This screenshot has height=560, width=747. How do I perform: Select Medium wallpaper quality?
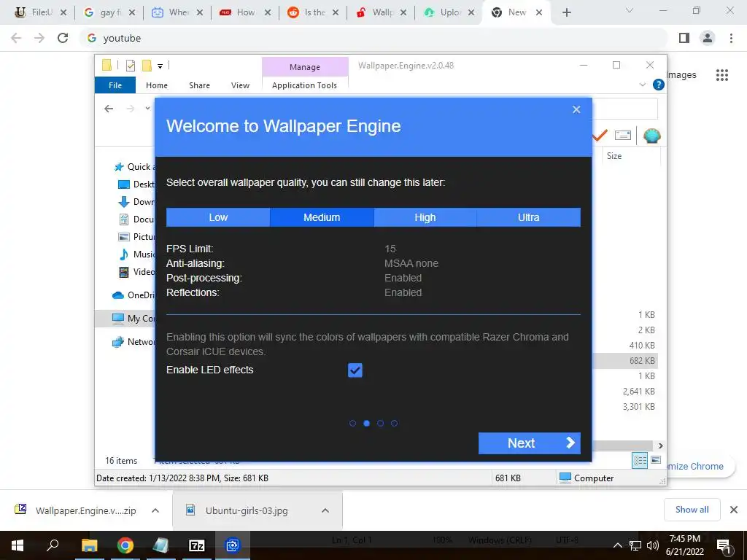(322, 217)
